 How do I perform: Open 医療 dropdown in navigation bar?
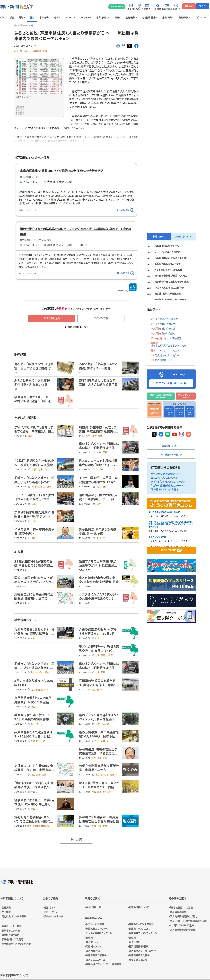pos(118,17)
